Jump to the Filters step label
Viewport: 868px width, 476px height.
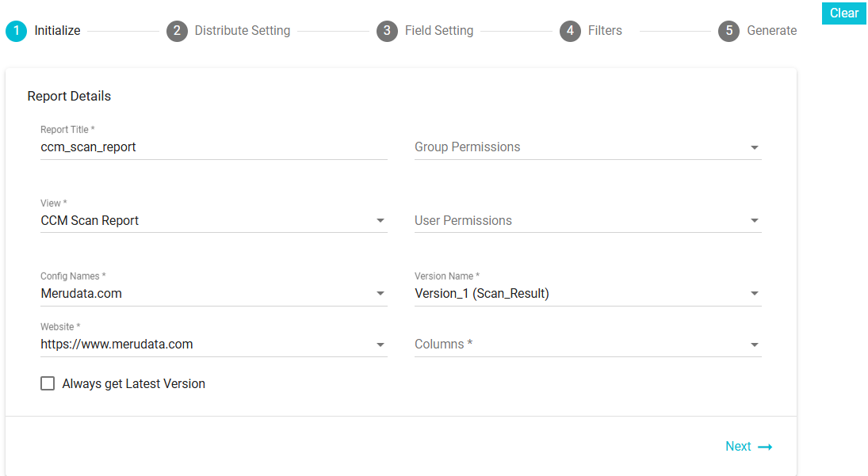click(x=605, y=31)
